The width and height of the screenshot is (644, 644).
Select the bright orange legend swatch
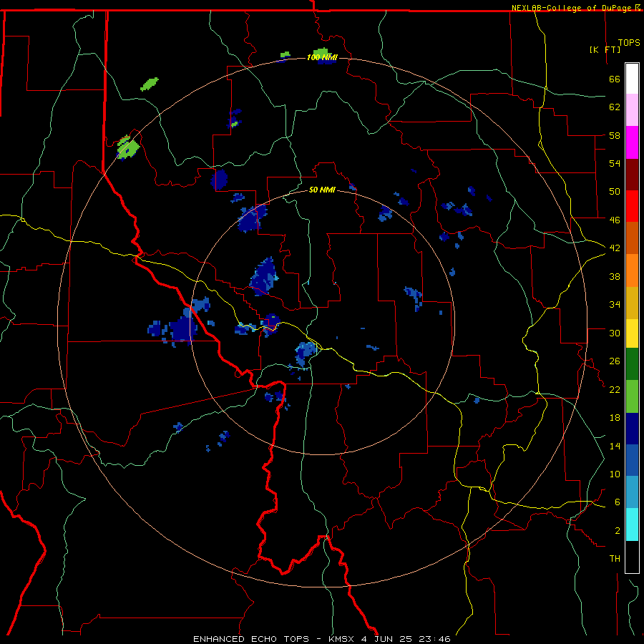pos(632,270)
